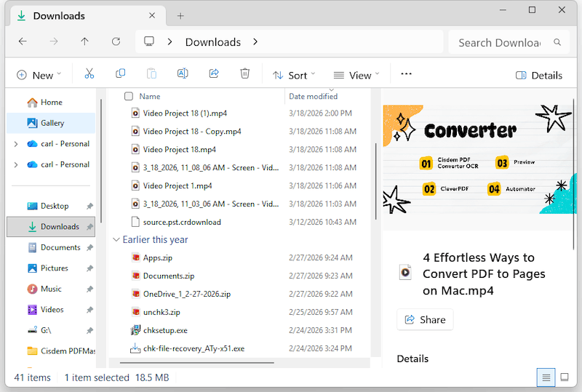The width and height of the screenshot is (582, 392).
Task: Open the View dropdown
Action: point(356,76)
